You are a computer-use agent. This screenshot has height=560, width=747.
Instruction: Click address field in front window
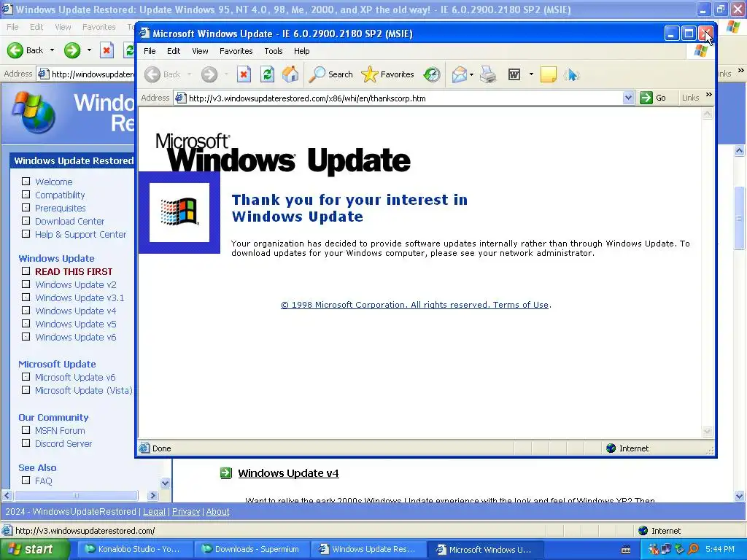click(404, 98)
